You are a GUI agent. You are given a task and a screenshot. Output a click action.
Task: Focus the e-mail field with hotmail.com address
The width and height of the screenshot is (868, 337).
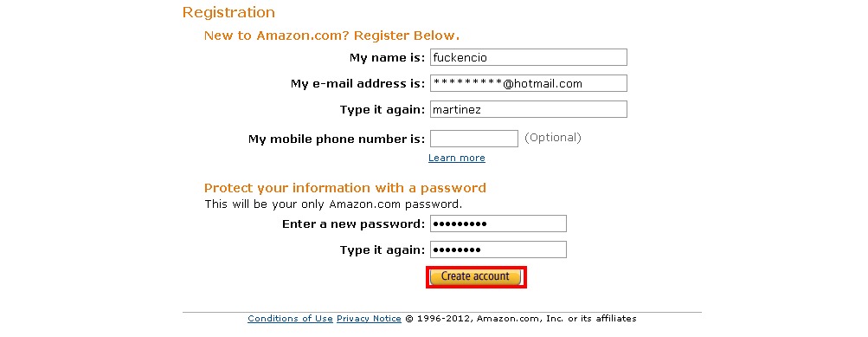tap(529, 83)
